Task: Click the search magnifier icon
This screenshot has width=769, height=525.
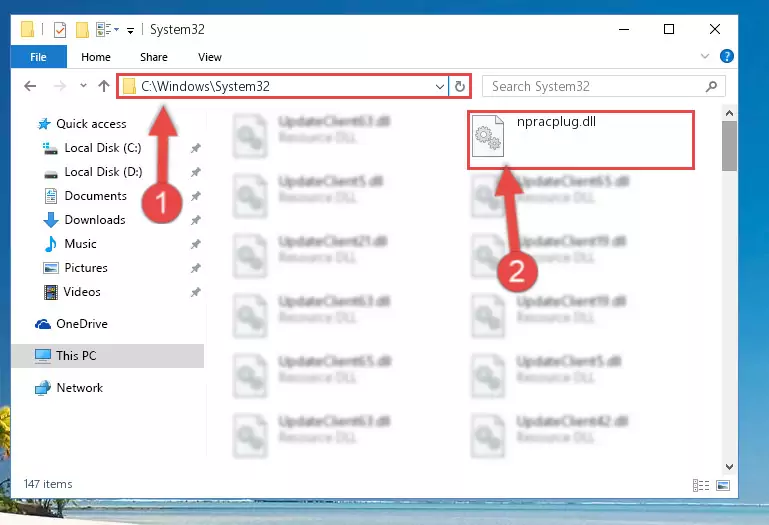Action: click(x=711, y=86)
